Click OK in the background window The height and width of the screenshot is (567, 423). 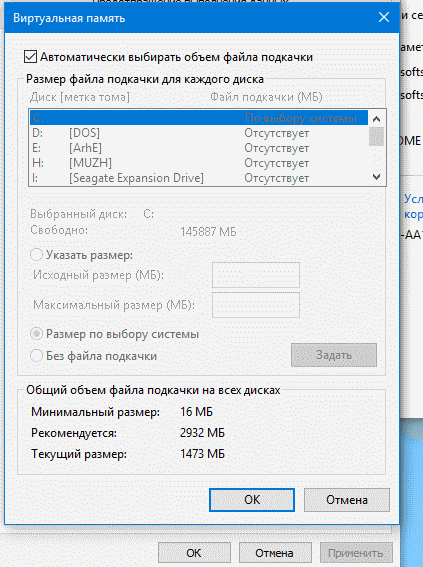(194, 553)
